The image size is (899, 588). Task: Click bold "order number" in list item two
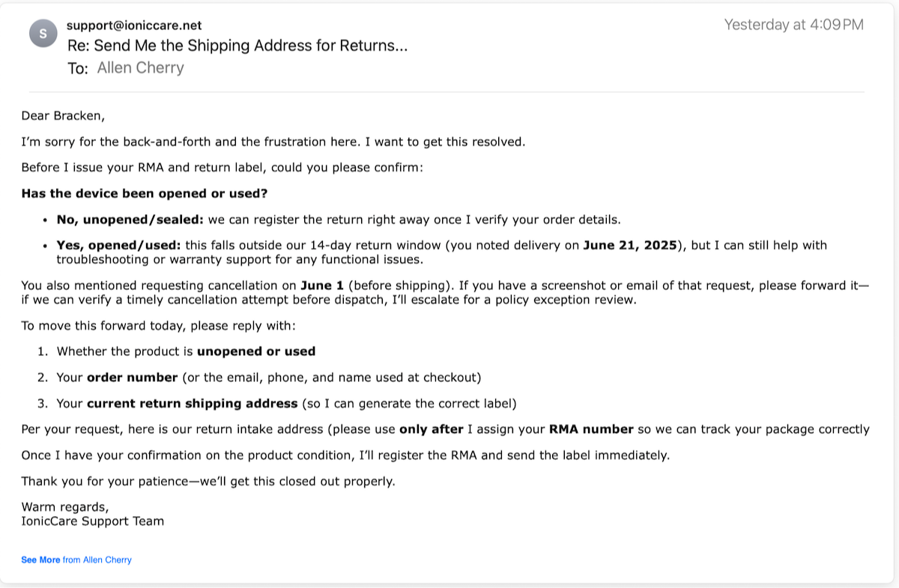[132, 378]
